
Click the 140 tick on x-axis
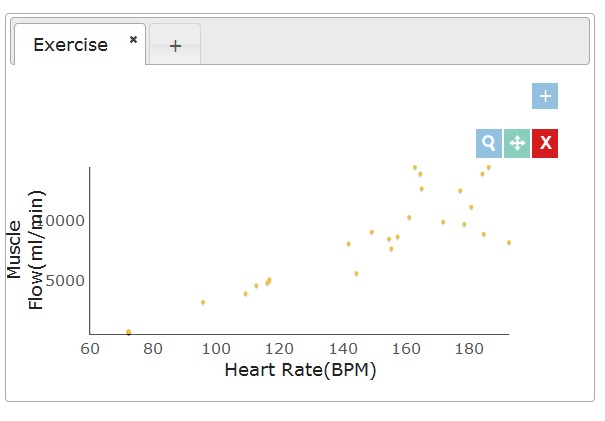coord(342,348)
